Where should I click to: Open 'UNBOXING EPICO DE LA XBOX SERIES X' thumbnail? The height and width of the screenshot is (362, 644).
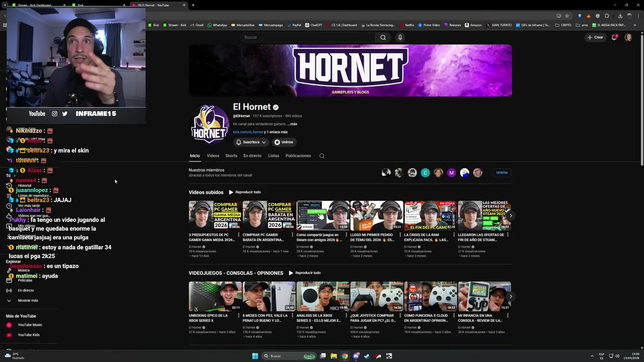(215, 296)
